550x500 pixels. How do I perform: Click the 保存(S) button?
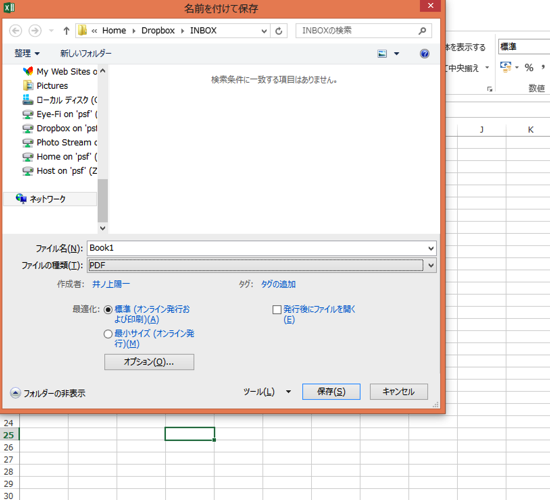[x=331, y=392]
